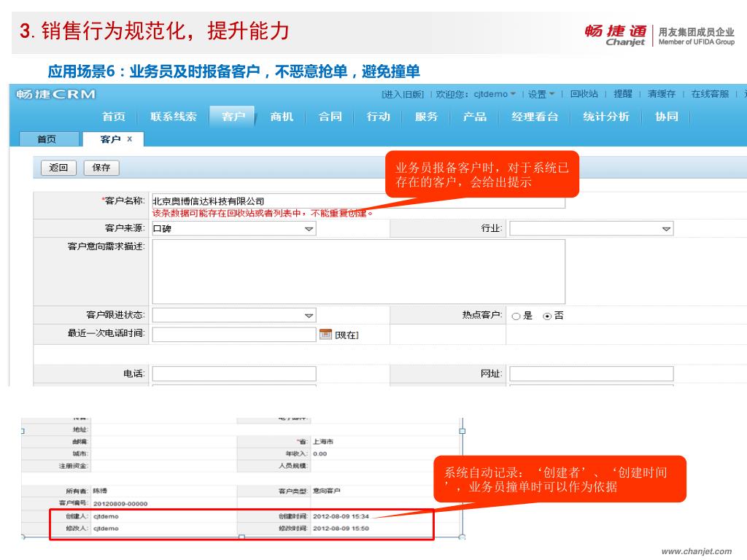Click the 创建时间 value 2012-08-09 15:34
This screenshot has width=747, height=560.
[341, 516]
